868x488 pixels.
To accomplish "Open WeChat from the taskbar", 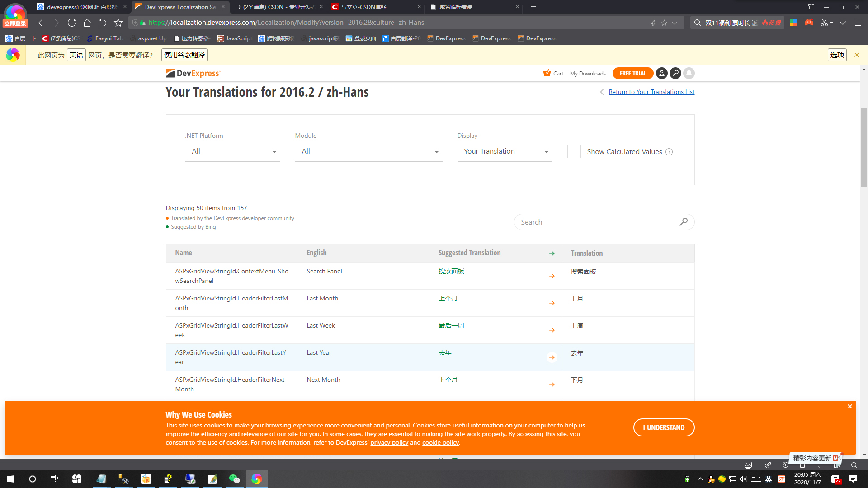I will point(234,479).
